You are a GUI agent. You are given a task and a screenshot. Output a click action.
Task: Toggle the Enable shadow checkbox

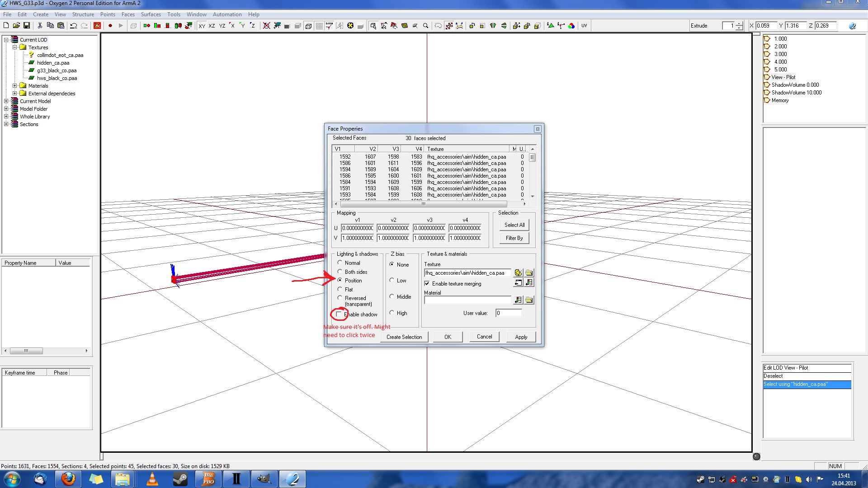[339, 314]
